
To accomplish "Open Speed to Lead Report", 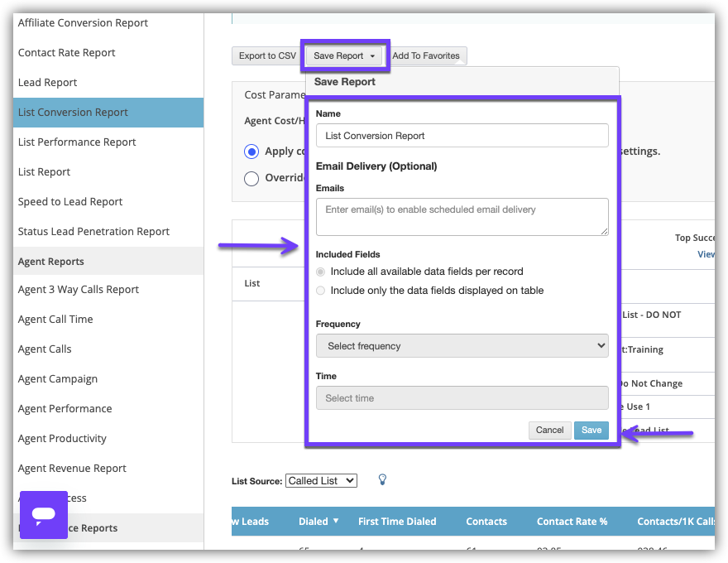I will pos(70,201).
